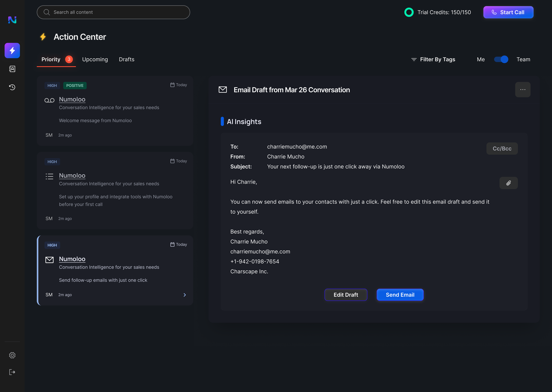This screenshot has height=392, width=552.
Task: Switch to the Upcoming tab
Action: [x=95, y=59]
